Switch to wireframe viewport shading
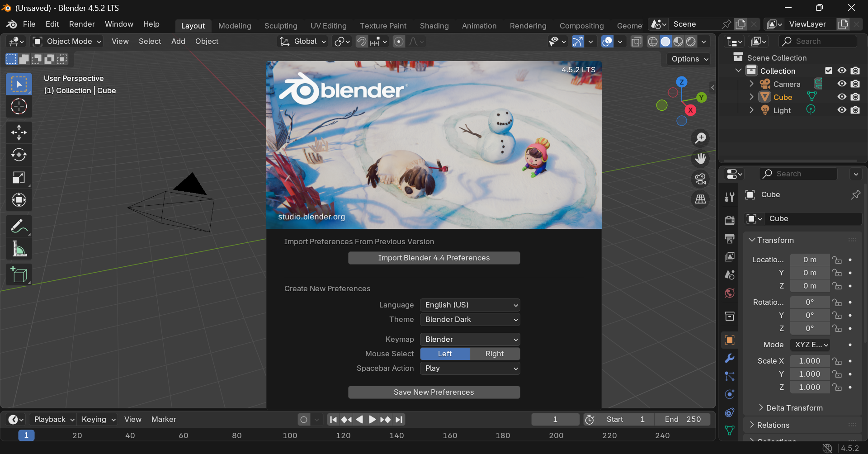 (652, 42)
